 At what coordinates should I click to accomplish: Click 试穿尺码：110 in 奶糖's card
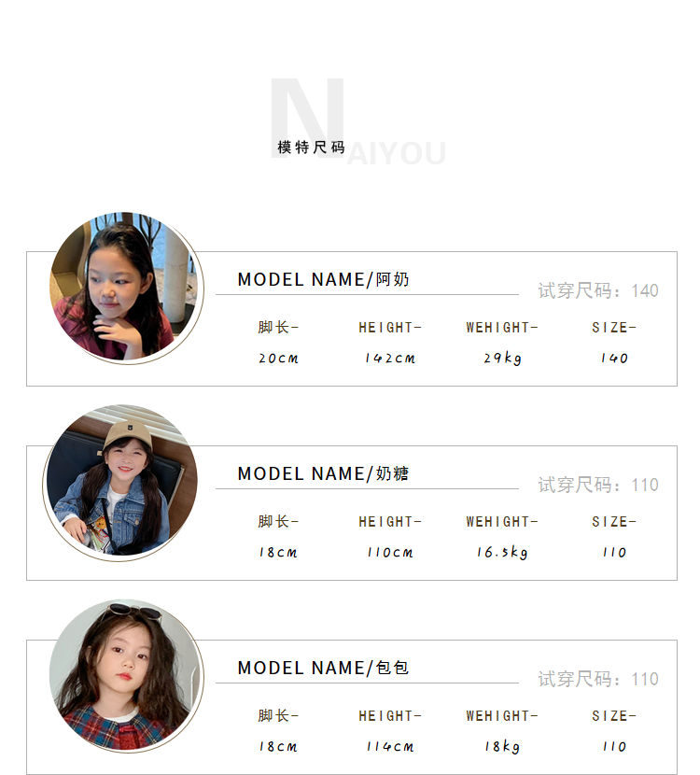[597, 485]
